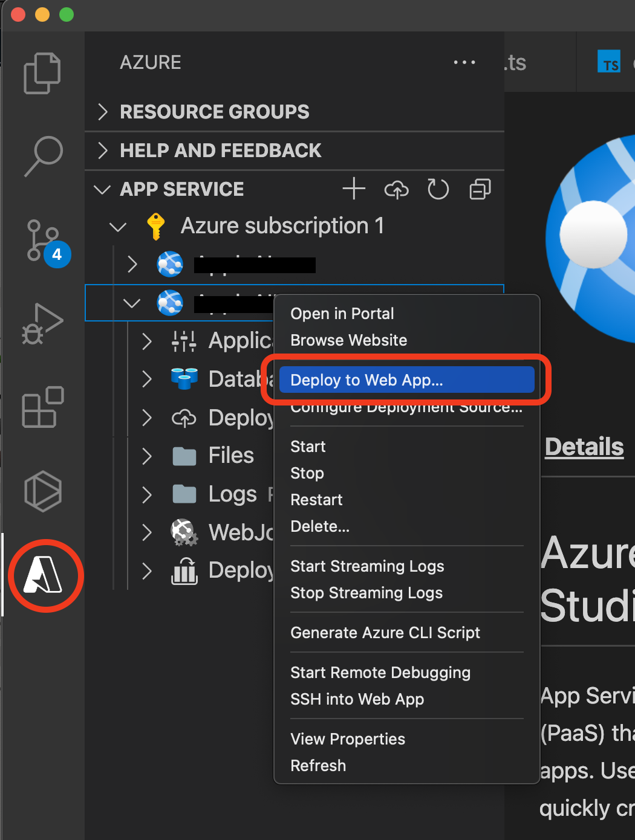Select Delete... in the context menu

(406, 526)
